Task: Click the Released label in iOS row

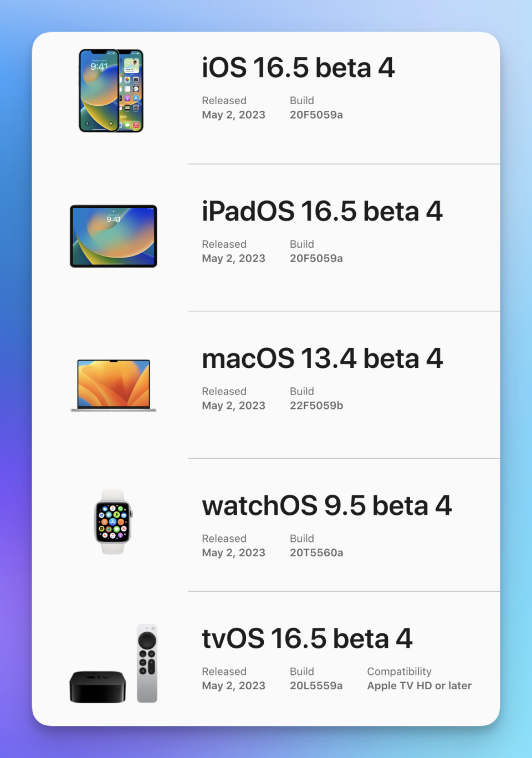Action: pyautogui.click(x=224, y=100)
